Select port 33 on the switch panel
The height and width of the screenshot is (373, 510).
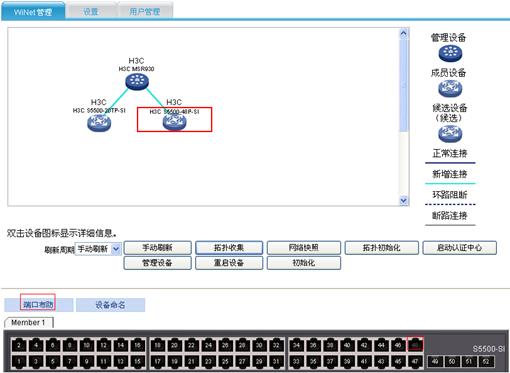(x=296, y=361)
